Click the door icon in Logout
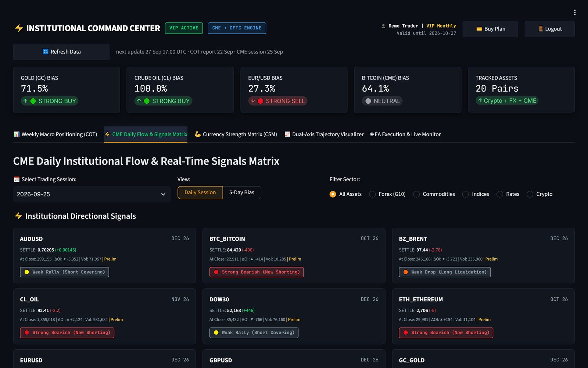Viewport: 588px width, 368px height. point(541,29)
